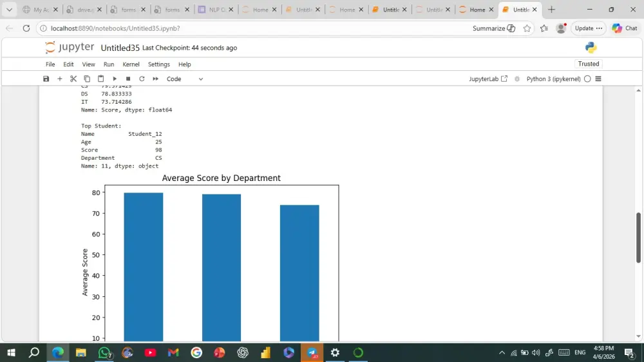Open the Run menu
Viewport: 644px width, 362px height.
click(x=109, y=64)
